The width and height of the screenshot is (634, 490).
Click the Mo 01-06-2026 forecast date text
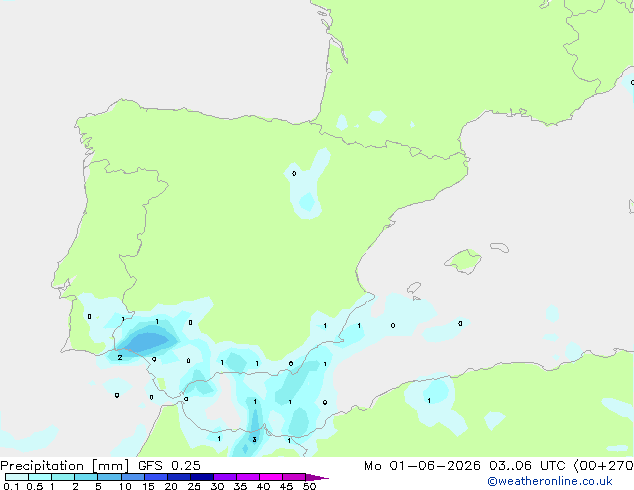[422, 466]
